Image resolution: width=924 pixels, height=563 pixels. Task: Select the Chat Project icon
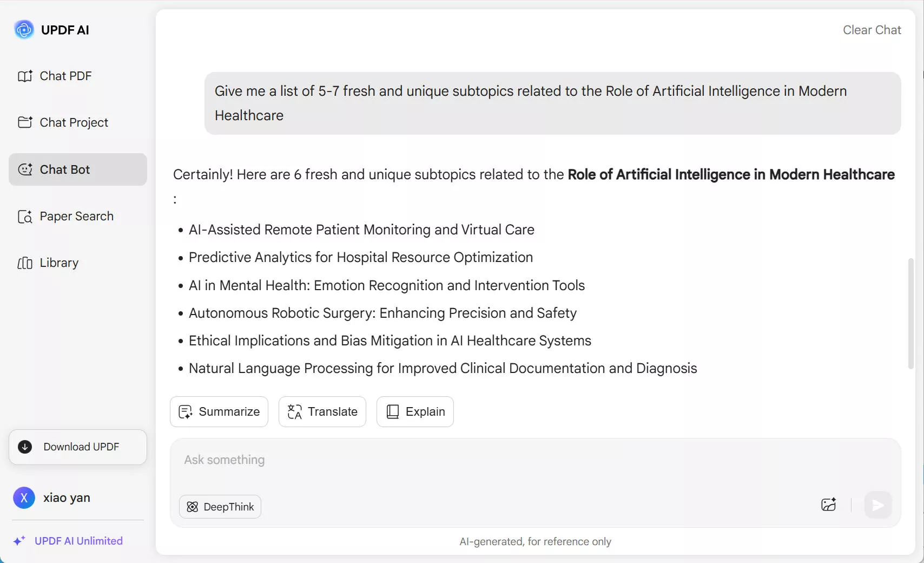tap(25, 122)
